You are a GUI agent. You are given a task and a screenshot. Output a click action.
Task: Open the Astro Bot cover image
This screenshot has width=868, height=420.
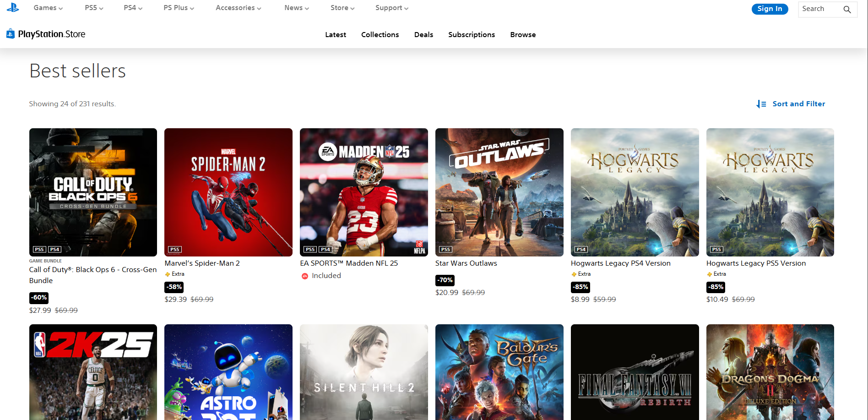[x=228, y=372]
